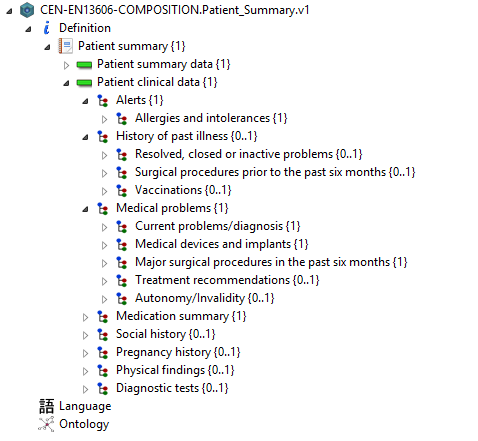Viewport: 478px width, 441px height.
Task: Click the Ontology network icon
Action: [x=46, y=424]
